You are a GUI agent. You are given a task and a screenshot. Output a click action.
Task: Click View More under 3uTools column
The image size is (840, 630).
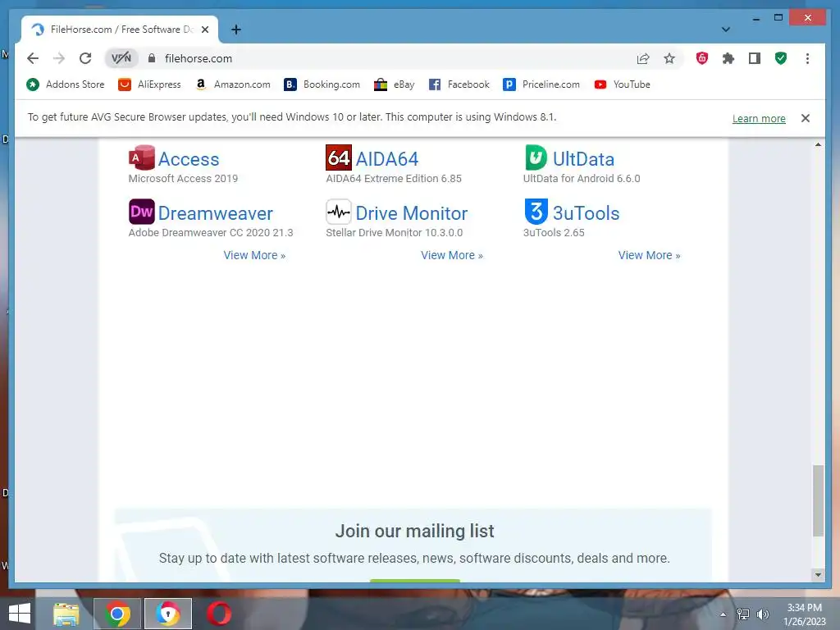tap(650, 255)
